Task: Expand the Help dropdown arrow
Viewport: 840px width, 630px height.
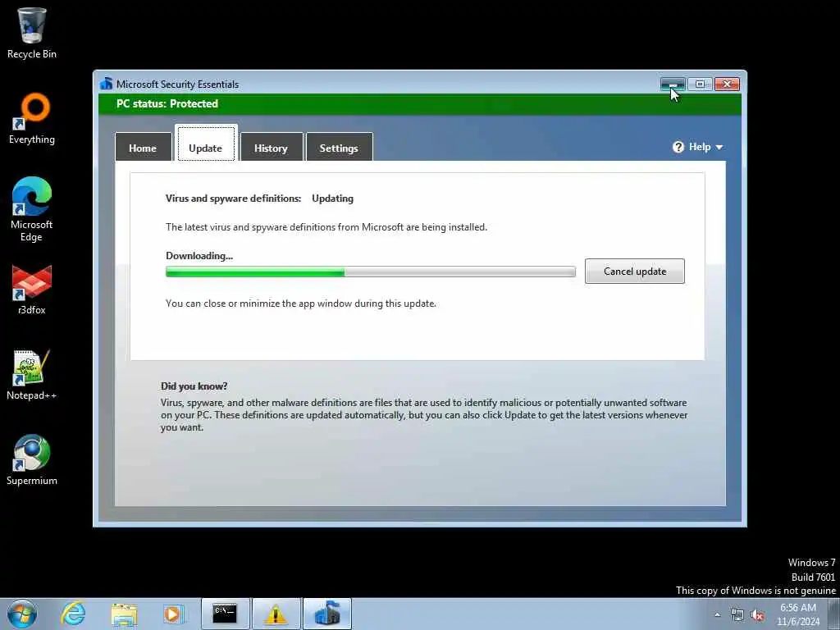Action: pyautogui.click(x=719, y=148)
